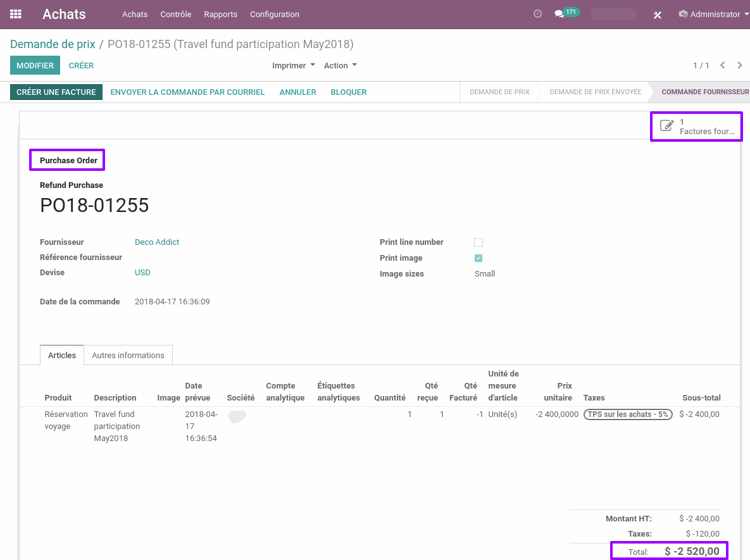Open the Deco Addict supplier link
750x560 pixels.
(157, 242)
